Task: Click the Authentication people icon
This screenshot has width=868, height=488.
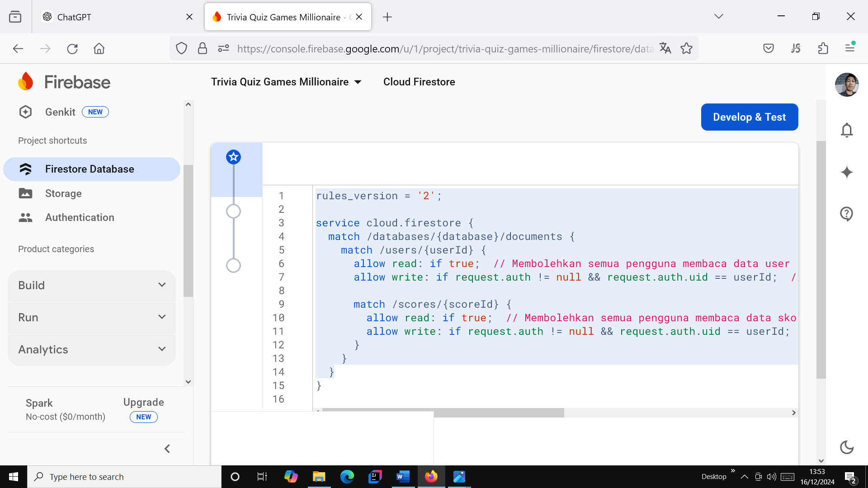Action: click(x=26, y=217)
